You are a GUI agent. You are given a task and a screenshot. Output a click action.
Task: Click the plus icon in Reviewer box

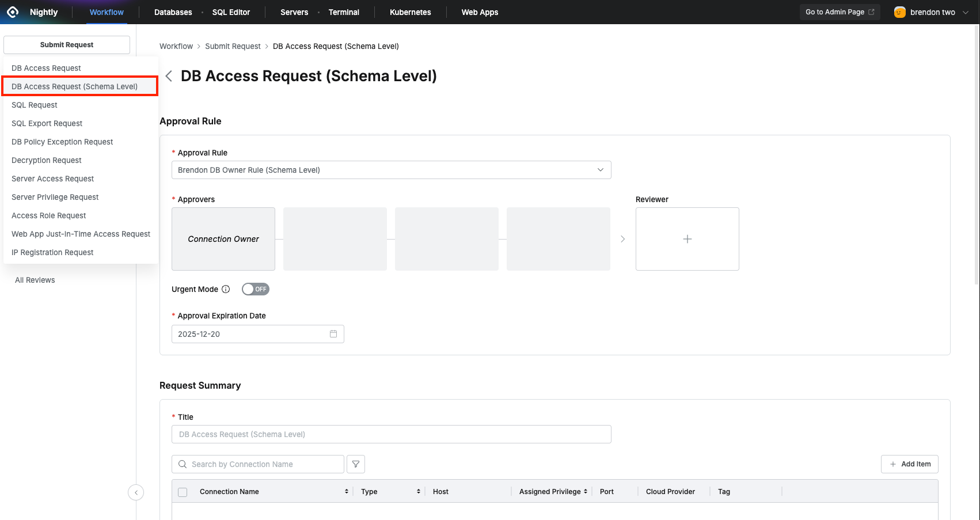tap(687, 239)
